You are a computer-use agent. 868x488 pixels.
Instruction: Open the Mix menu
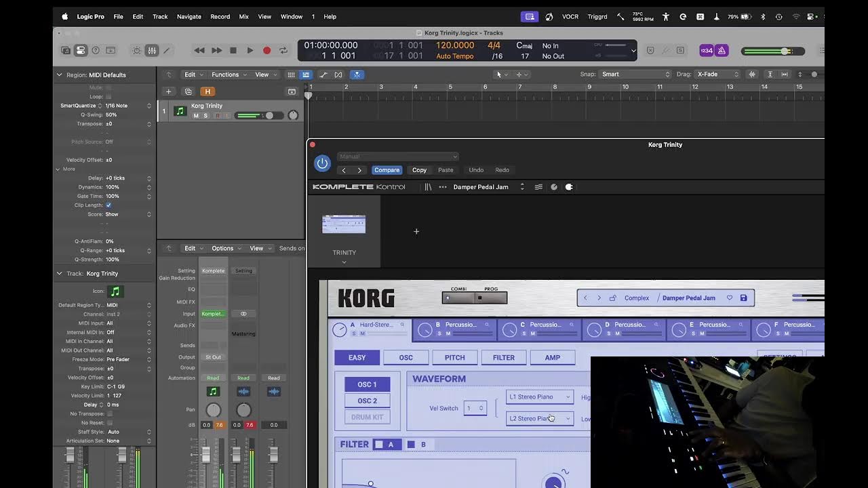(x=244, y=16)
